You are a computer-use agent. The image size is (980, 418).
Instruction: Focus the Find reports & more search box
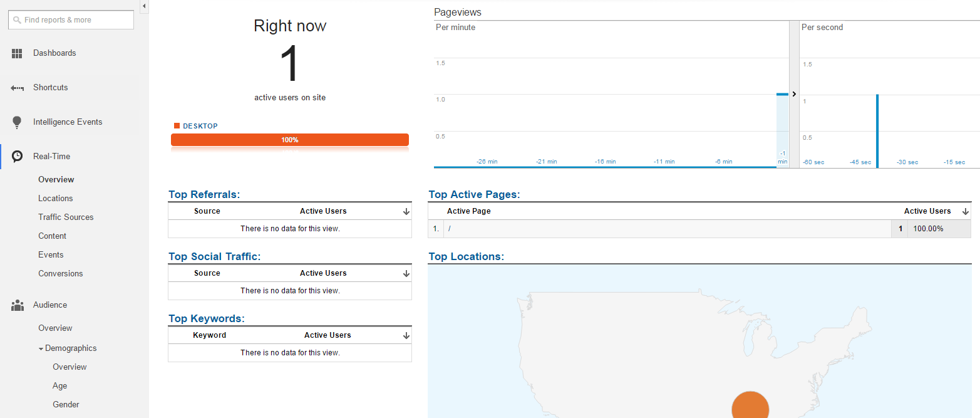pyautogui.click(x=71, y=20)
